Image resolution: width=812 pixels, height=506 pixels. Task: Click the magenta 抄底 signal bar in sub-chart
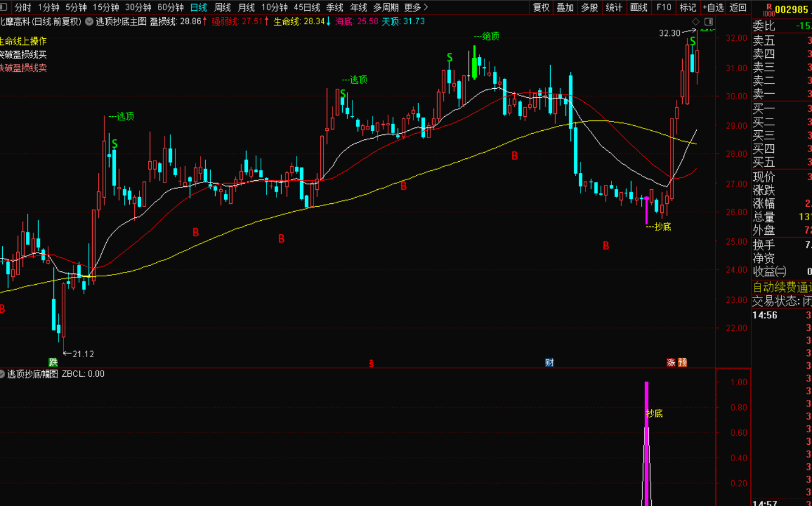[646, 444]
